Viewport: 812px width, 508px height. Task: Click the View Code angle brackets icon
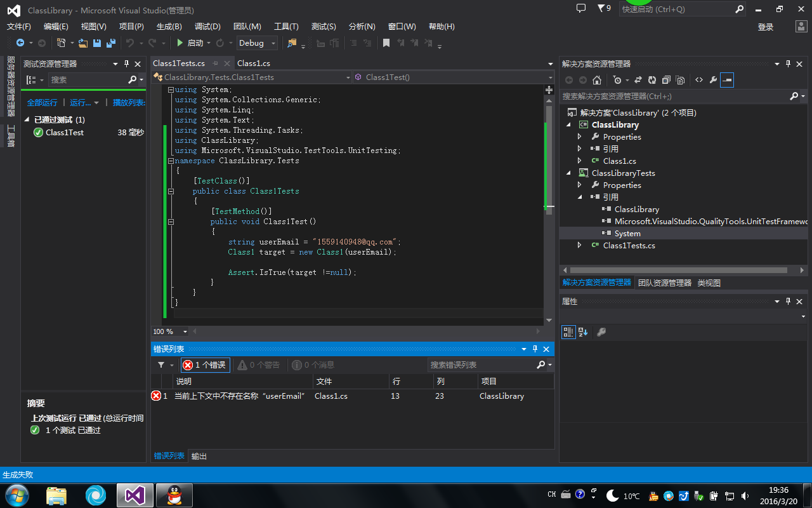click(699, 80)
